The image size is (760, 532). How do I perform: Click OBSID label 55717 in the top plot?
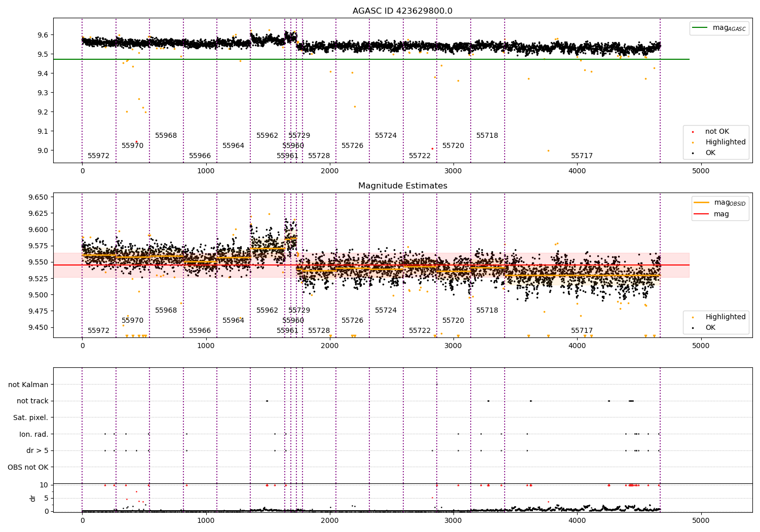tap(582, 156)
